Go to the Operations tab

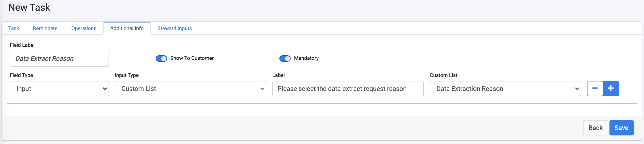84,28
